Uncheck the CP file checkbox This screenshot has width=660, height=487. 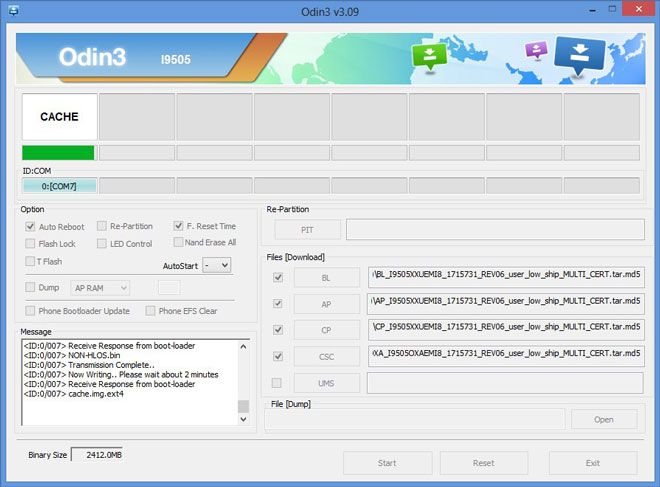[278, 330]
